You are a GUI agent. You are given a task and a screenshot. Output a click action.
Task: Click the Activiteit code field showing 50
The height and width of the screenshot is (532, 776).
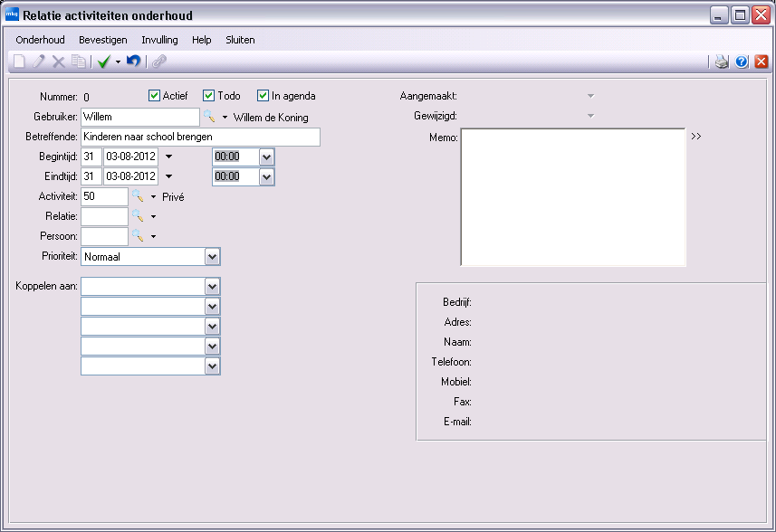(x=104, y=196)
